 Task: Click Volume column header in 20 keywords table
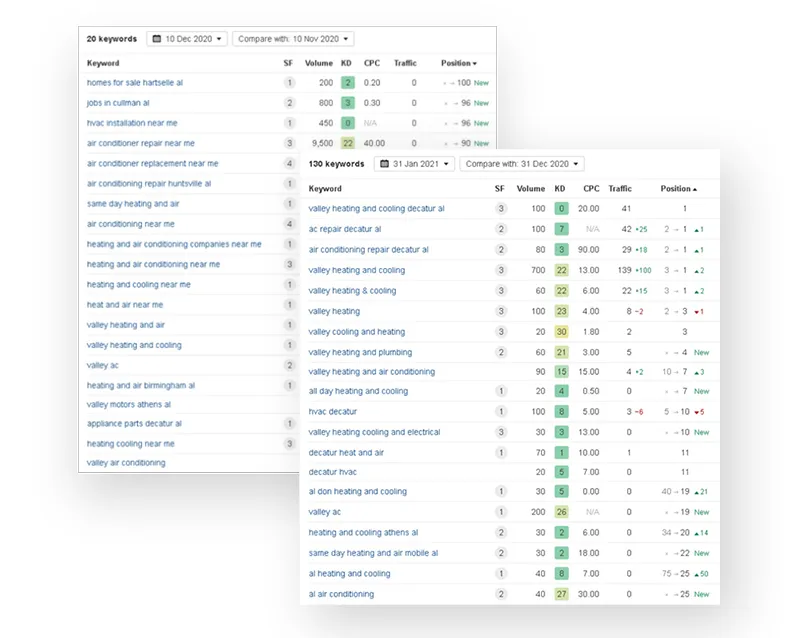pyautogui.click(x=318, y=63)
